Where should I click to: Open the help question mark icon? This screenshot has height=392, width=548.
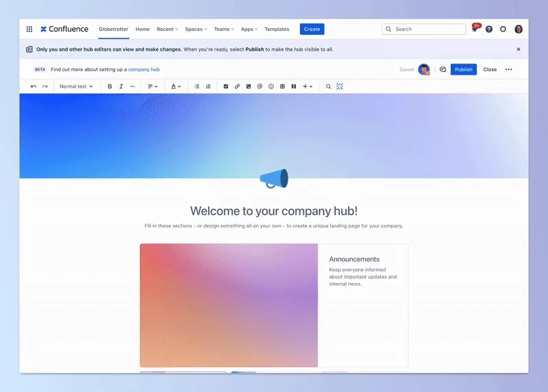pos(489,29)
